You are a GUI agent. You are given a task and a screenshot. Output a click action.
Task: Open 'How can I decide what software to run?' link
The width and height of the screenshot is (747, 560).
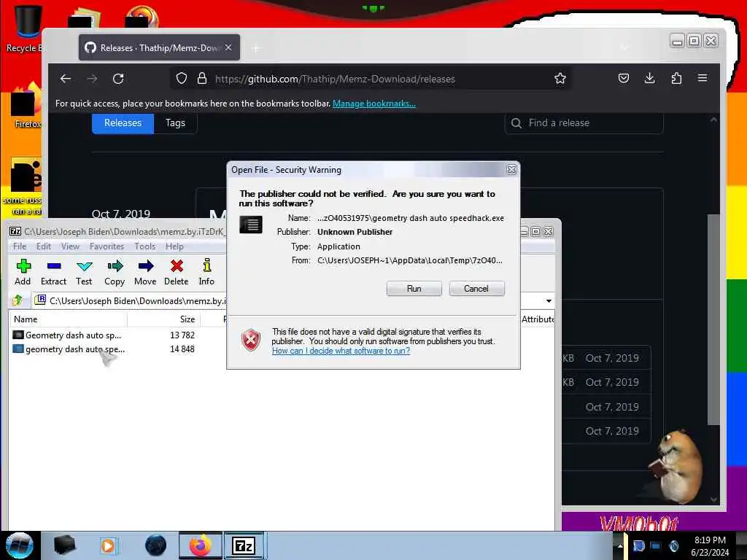341,351
